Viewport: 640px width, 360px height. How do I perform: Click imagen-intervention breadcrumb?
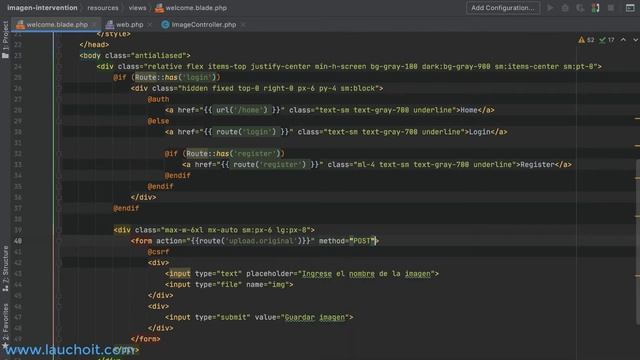coord(42,8)
